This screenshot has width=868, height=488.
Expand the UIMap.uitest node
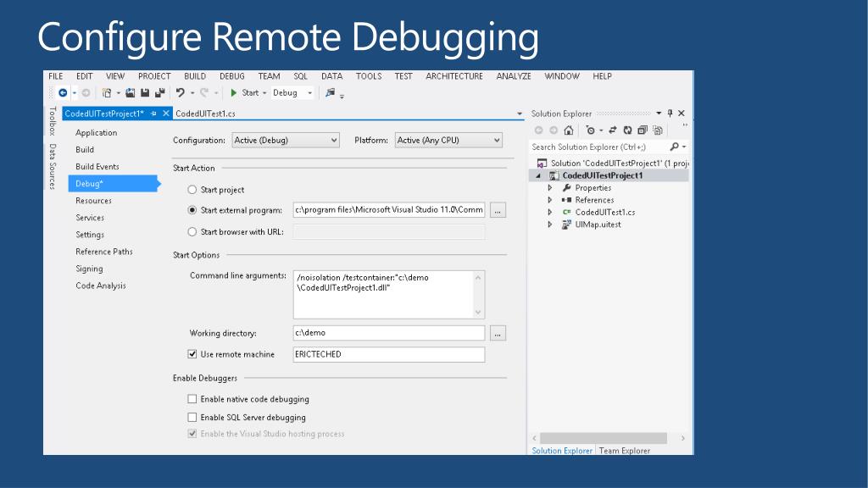(549, 225)
